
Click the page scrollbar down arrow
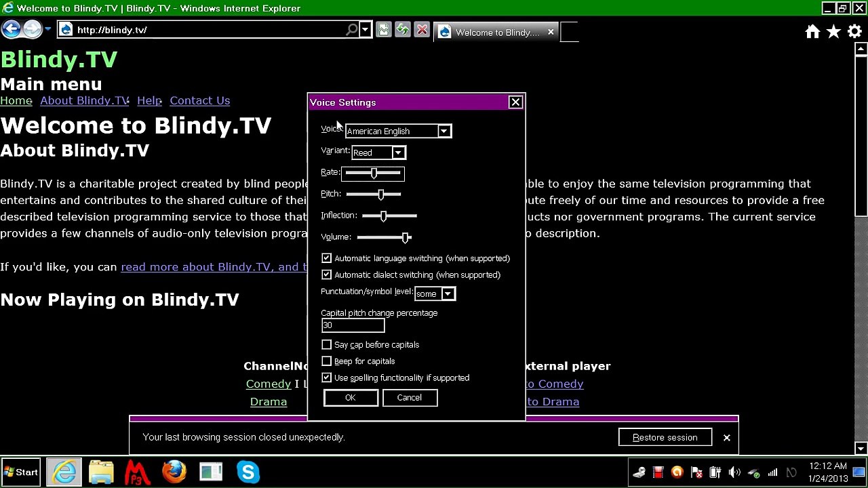click(861, 448)
